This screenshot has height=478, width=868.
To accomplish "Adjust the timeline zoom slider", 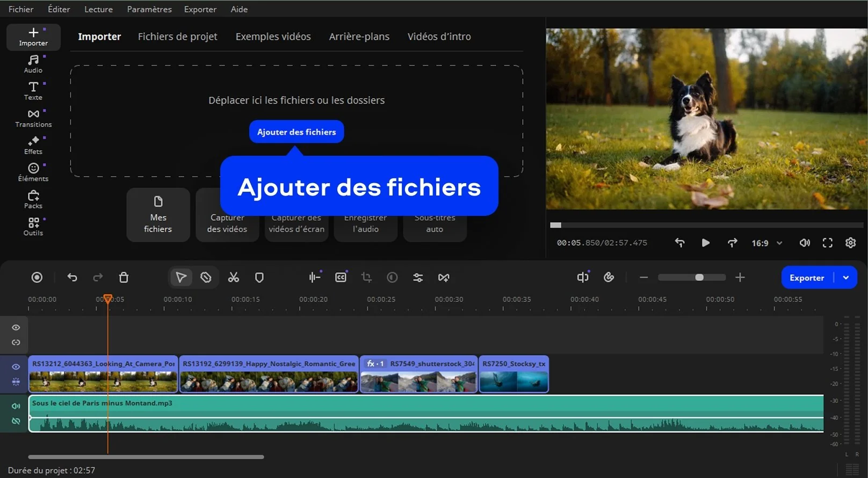I will point(699,278).
